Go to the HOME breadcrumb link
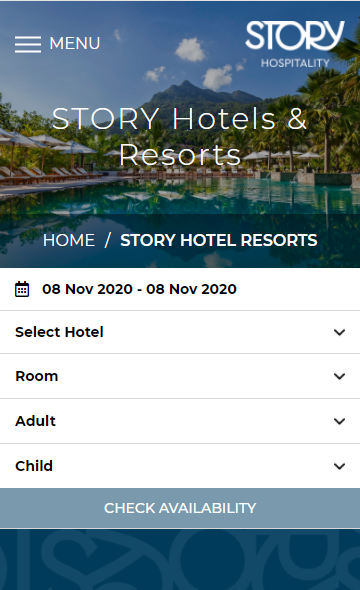This screenshot has height=590, width=360. [69, 240]
